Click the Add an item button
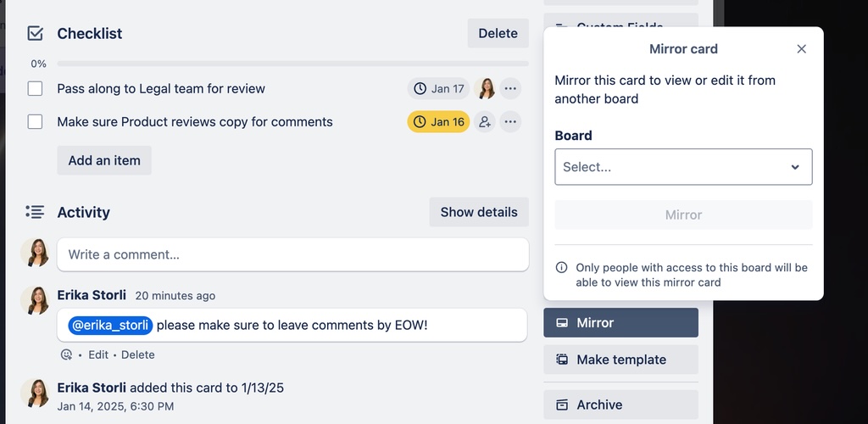This screenshot has height=424, width=868. tap(104, 160)
